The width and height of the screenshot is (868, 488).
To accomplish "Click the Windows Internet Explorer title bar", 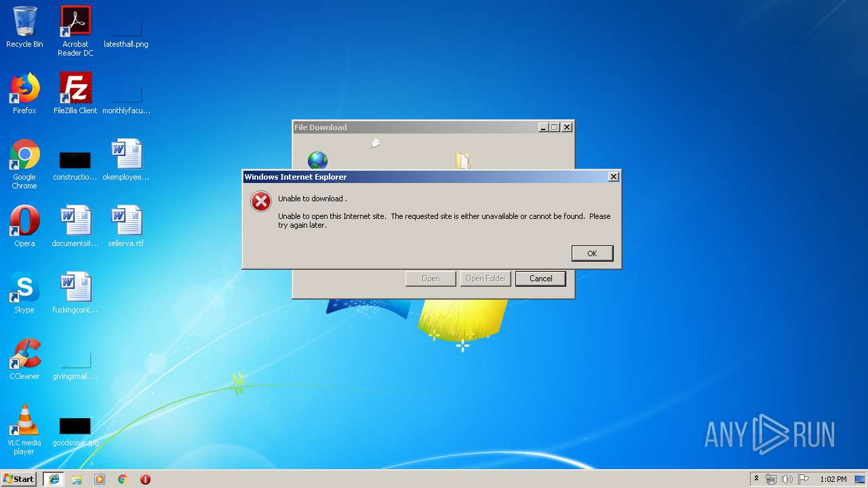I will click(431, 177).
